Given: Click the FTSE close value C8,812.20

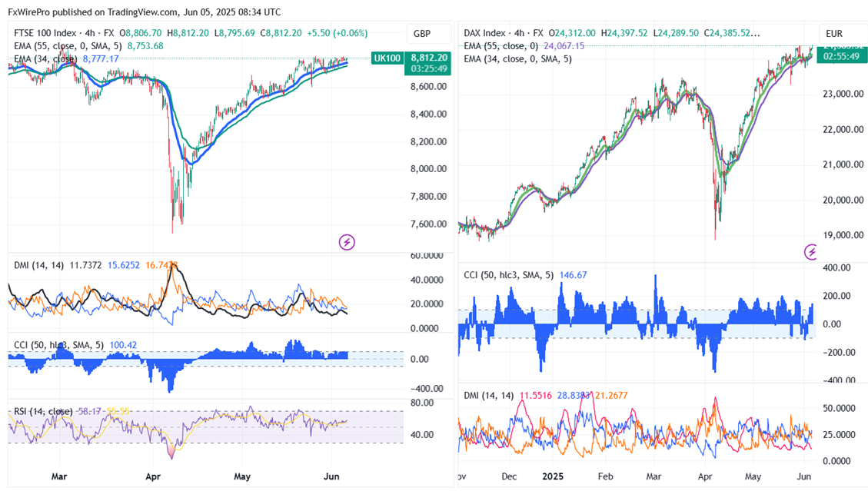Looking at the screenshot, I should (x=281, y=33).
